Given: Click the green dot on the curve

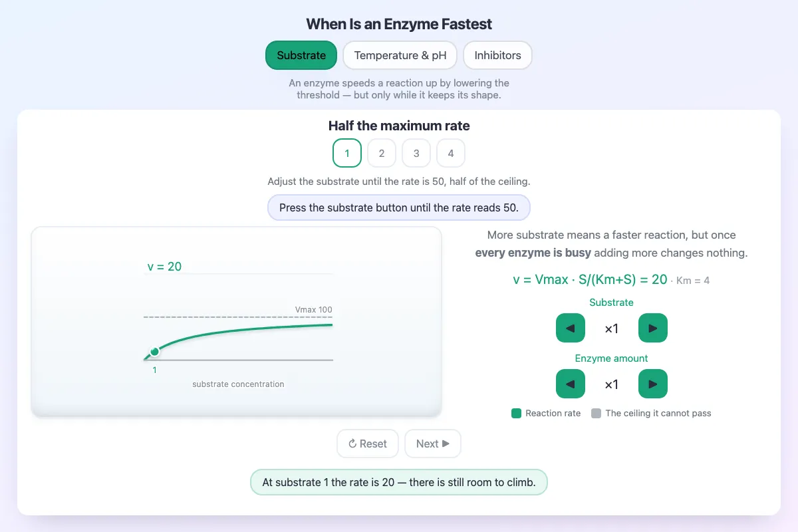Looking at the screenshot, I should click(x=155, y=351).
